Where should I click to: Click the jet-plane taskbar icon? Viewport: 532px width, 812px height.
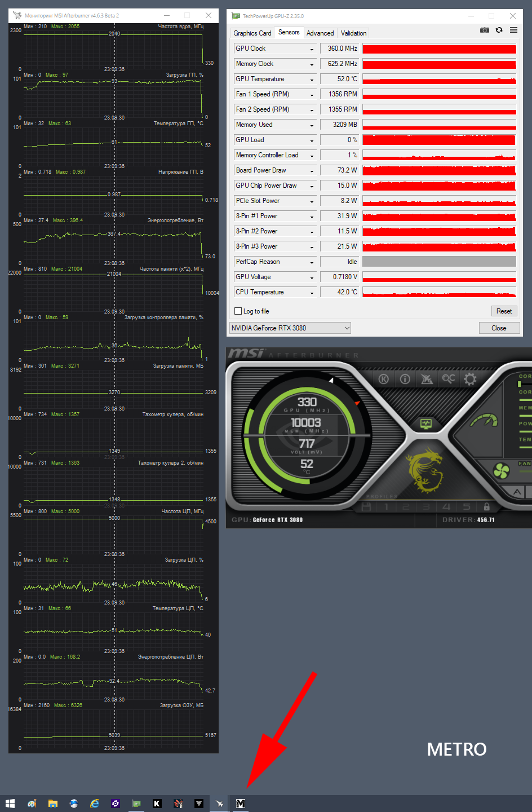[220, 804]
